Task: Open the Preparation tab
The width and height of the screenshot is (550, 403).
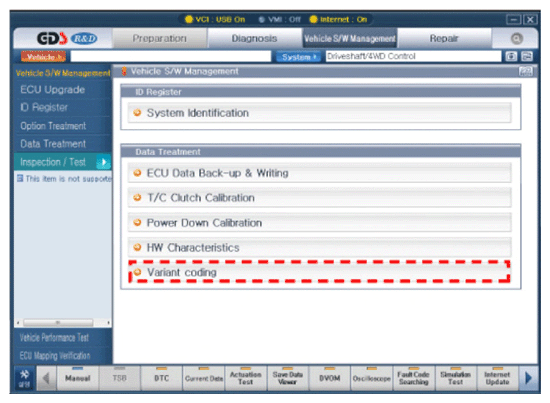Action: click(x=159, y=38)
